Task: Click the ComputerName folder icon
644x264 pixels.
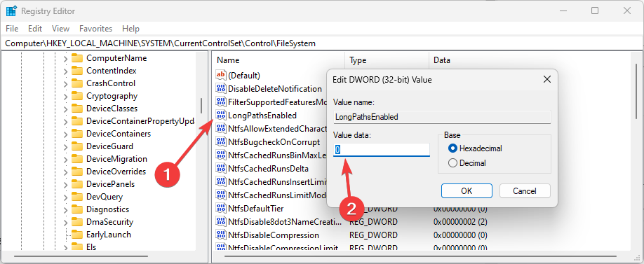Action: pos(77,58)
